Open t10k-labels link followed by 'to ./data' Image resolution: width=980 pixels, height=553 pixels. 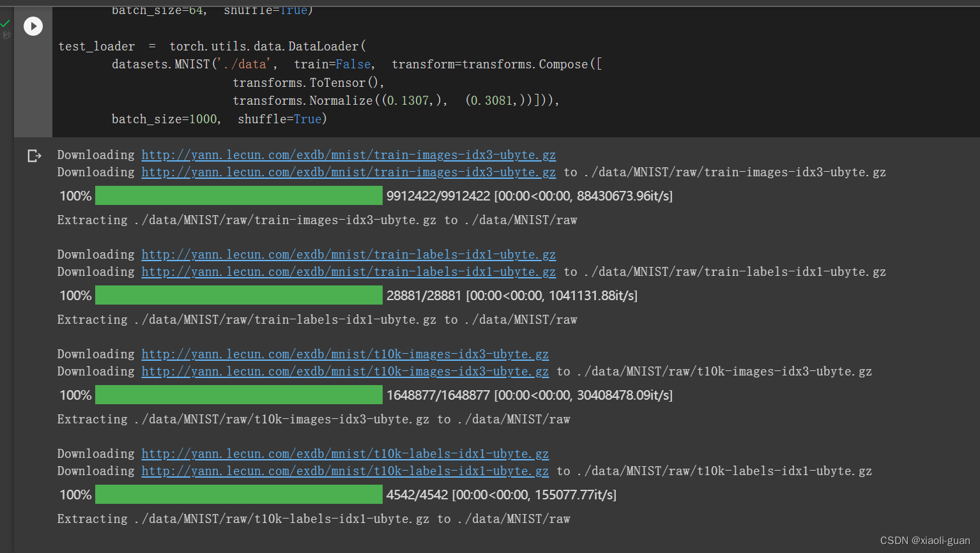pos(345,471)
